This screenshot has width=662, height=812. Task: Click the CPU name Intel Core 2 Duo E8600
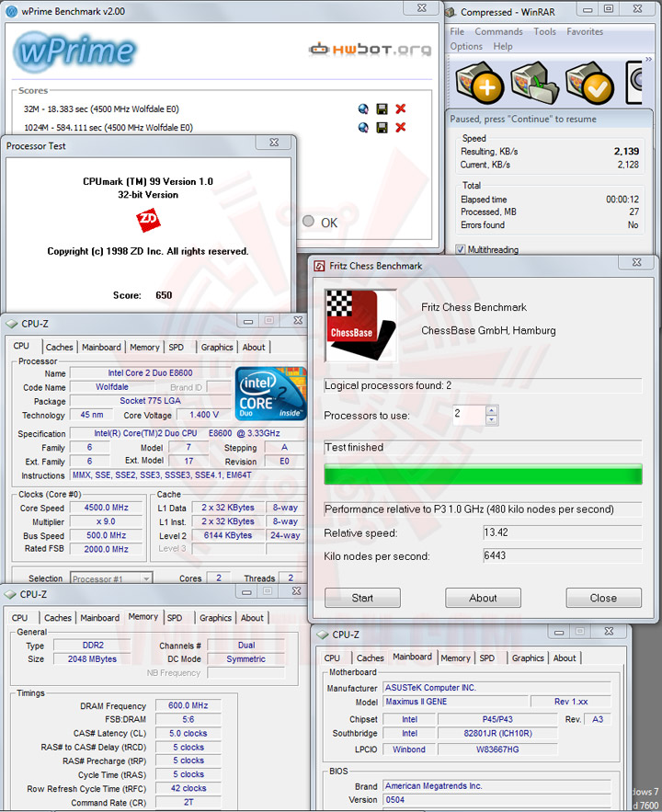(x=150, y=372)
